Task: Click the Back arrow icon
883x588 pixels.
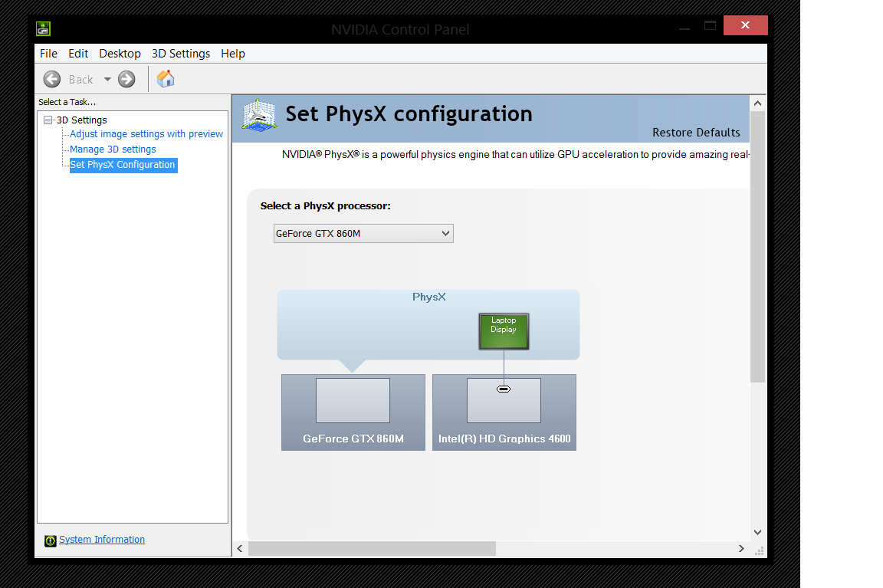Action: coord(52,80)
